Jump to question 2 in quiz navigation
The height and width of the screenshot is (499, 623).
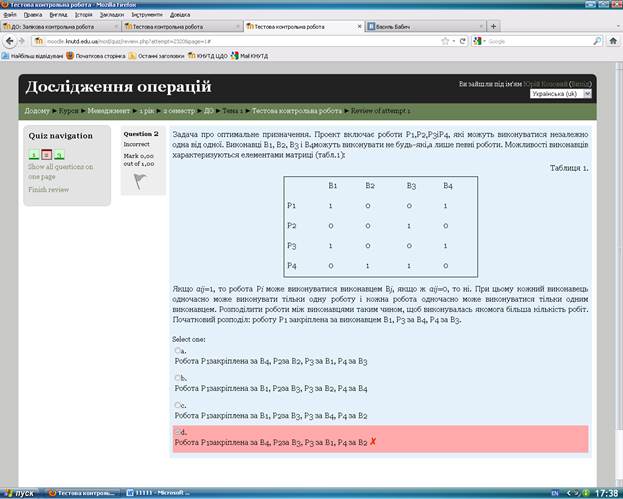pyautogui.click(x=46, y=155)
